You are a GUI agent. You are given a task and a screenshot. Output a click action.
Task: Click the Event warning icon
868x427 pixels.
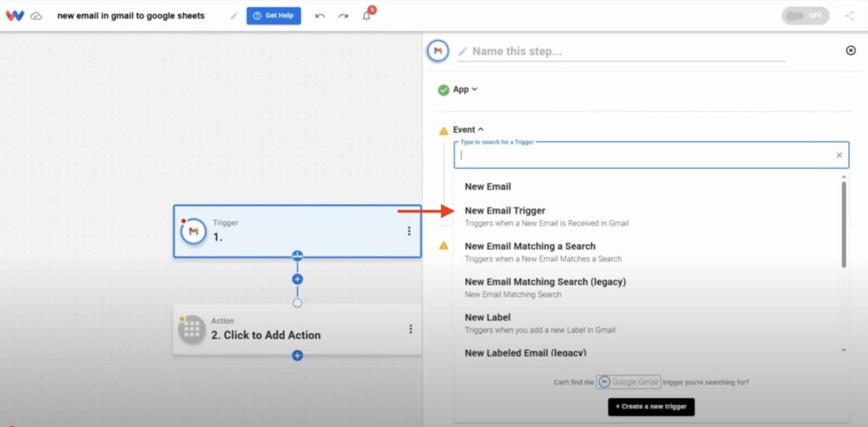443,130
